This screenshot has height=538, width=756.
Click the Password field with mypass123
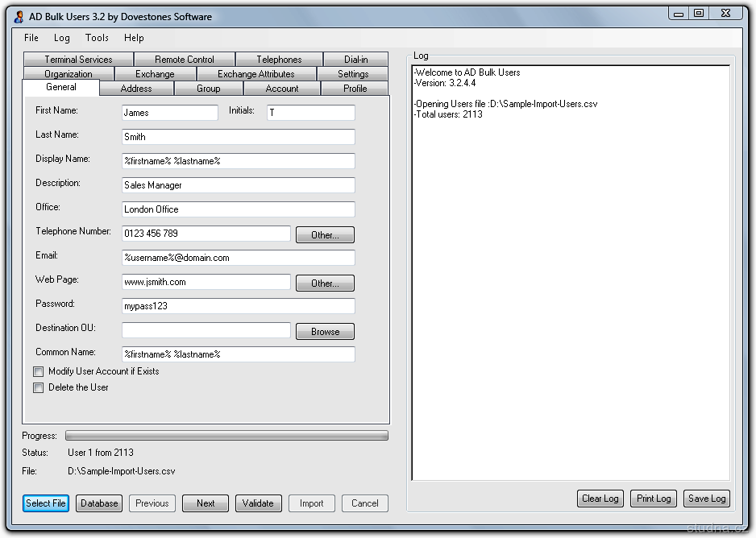tap(239, 306)
